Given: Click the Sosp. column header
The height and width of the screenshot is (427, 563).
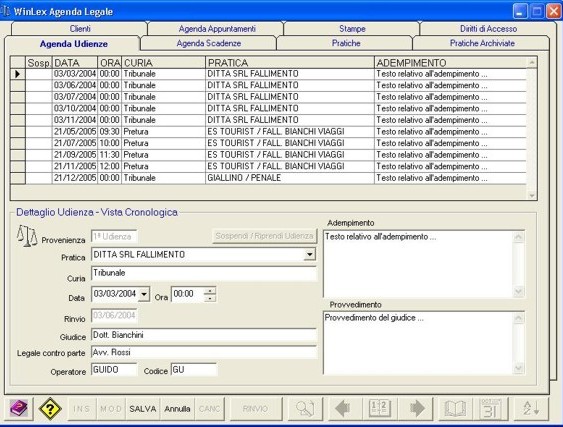Looking at the screenshot, I should click(39, 63).
